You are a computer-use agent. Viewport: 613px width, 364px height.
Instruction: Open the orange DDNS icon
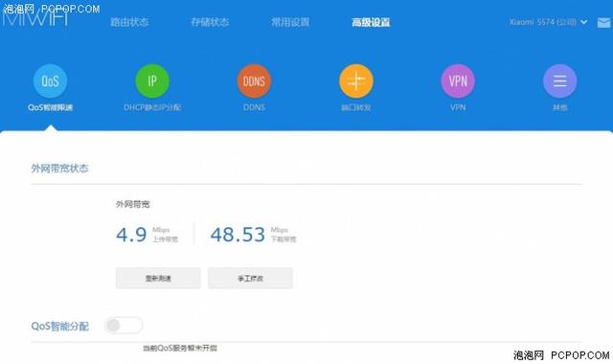click(254, 81)
